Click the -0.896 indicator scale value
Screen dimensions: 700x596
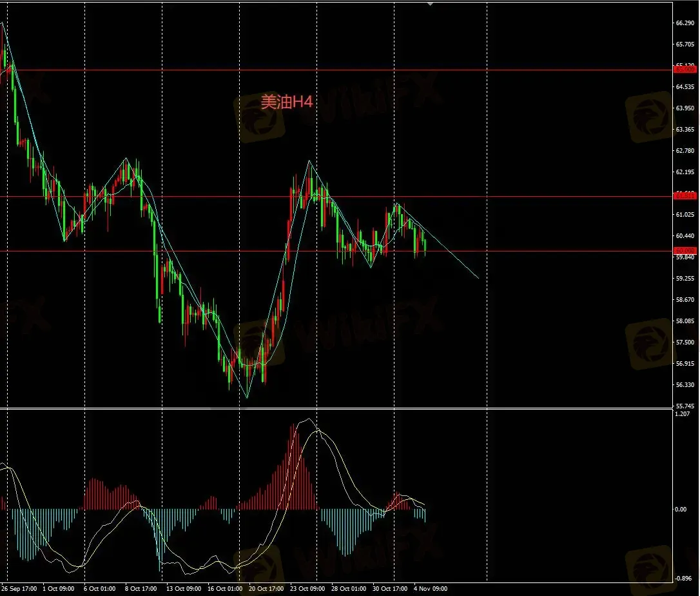683,578
